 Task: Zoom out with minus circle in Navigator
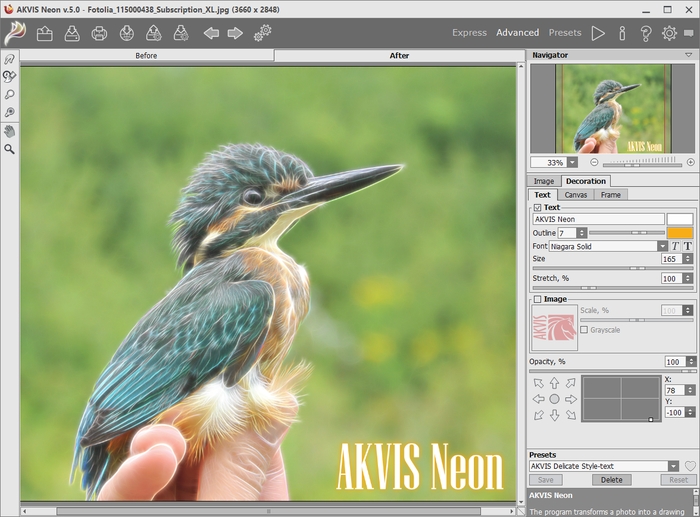[x=594, y=163]
